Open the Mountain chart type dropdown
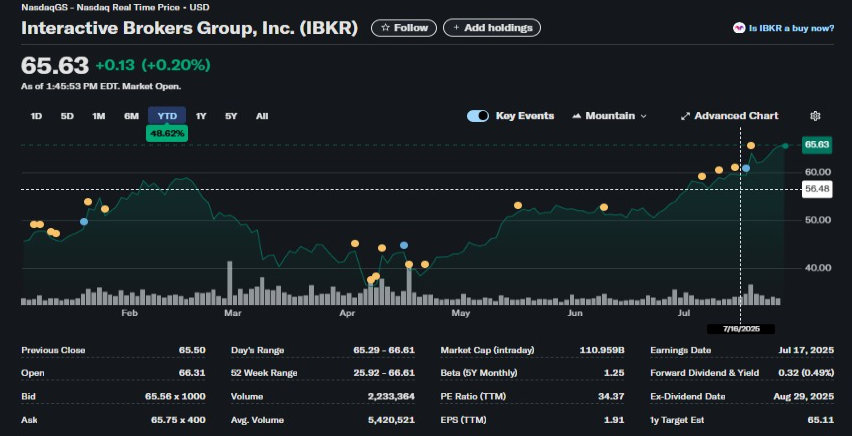Screen dimensions: 852x436 point(610,116)
